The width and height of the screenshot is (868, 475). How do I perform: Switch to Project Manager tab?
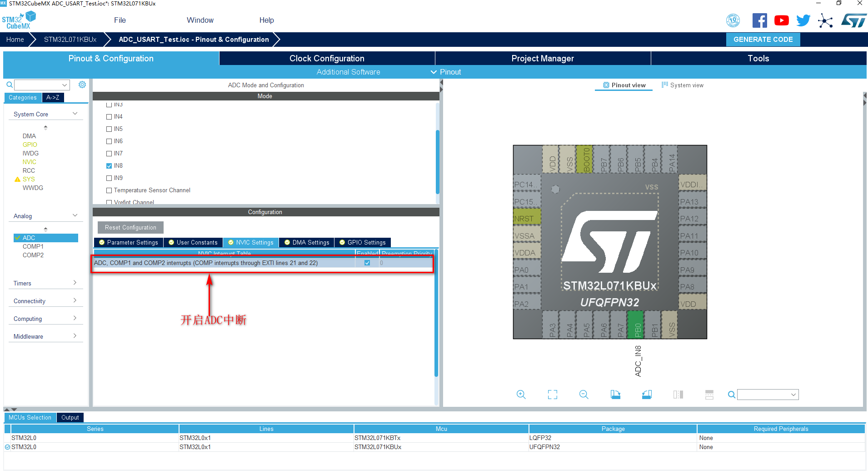point(543,58)
